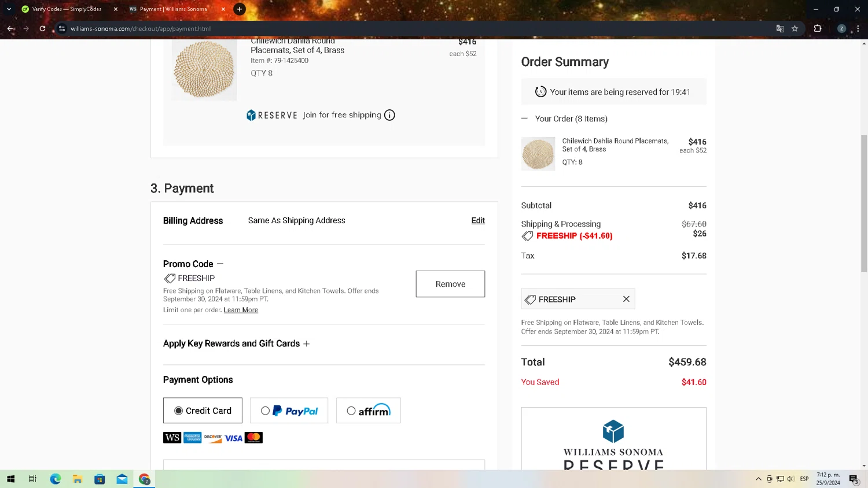Open Task View on the taskbar
The height and width of the screenshot is (488, 868).
click(32, 479)
